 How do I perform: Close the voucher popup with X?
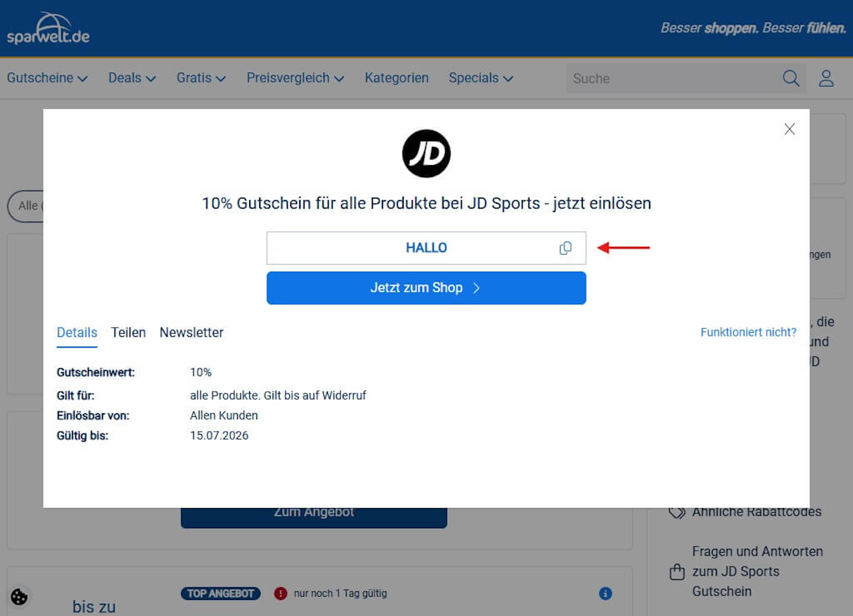point(790,129)
